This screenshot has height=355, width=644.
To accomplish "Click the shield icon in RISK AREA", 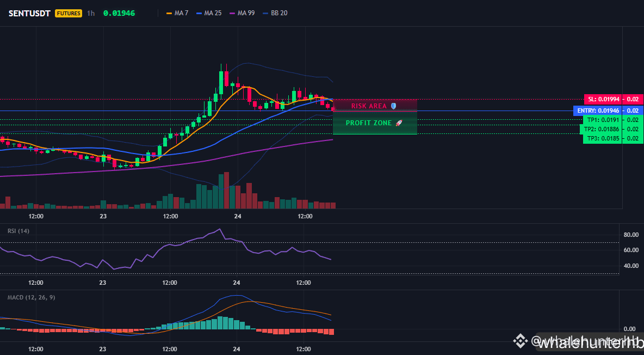I will coord(393,106).
